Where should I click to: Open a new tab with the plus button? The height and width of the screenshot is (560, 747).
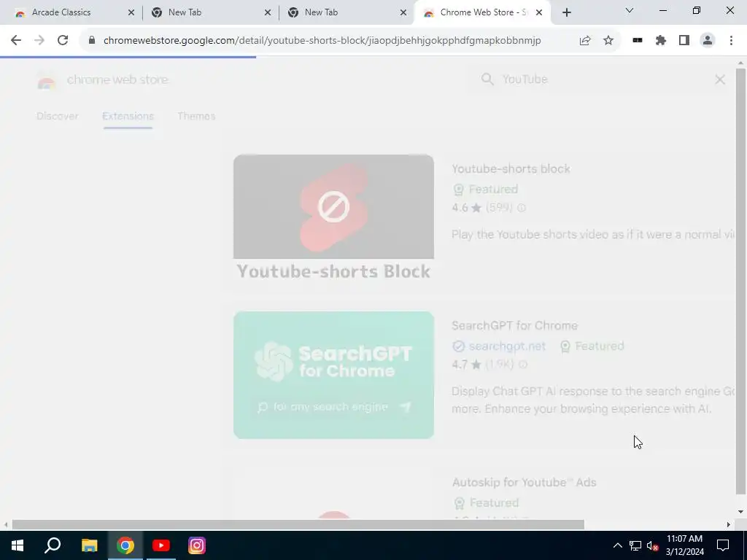(x=566, y=12)
